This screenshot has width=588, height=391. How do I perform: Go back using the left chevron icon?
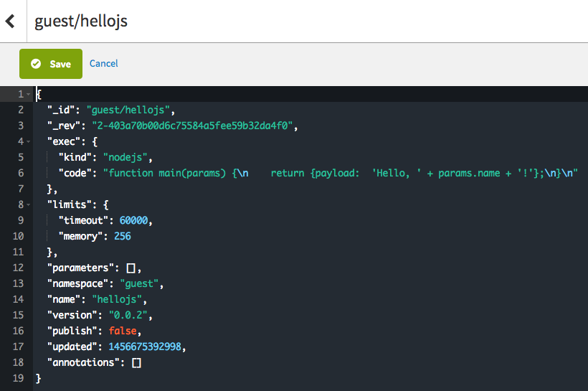(x=10, y=21)
